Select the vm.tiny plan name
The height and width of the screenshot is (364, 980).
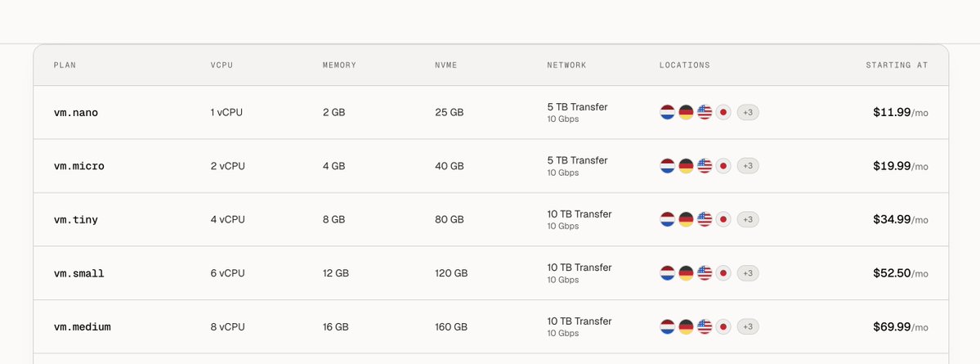point(76,220)
